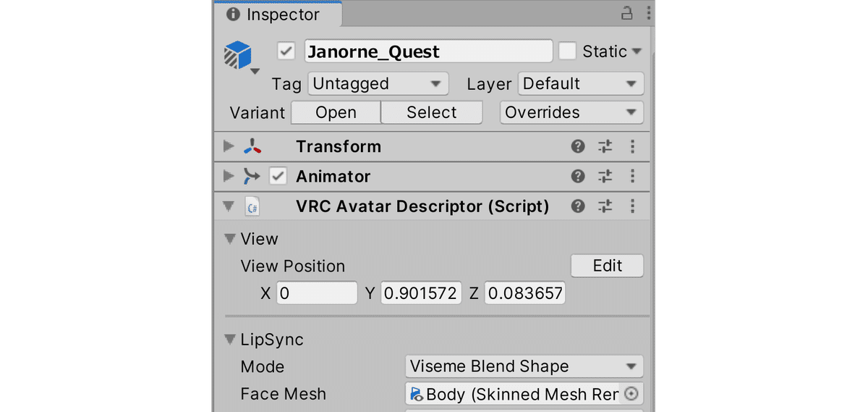Open the Layer Default dropdown
Viewport: 868px width, 412px height.
pos(581,84)
